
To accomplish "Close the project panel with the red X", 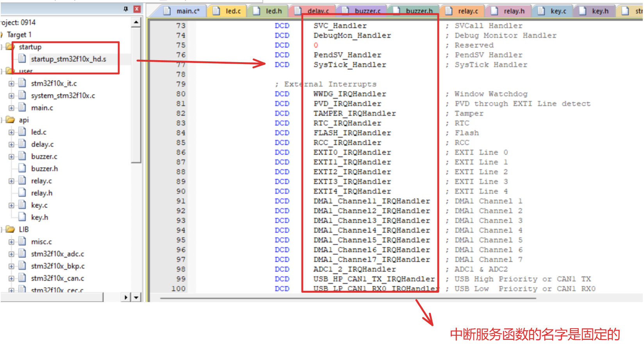I will click(137, 9).
